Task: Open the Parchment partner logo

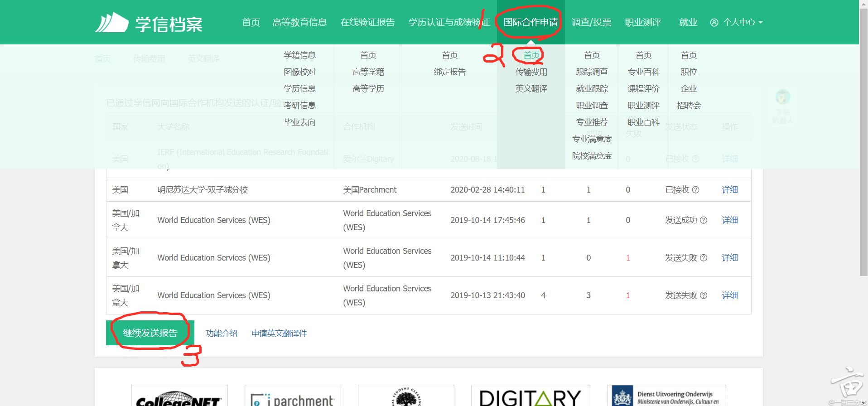Action: (293, 397)
